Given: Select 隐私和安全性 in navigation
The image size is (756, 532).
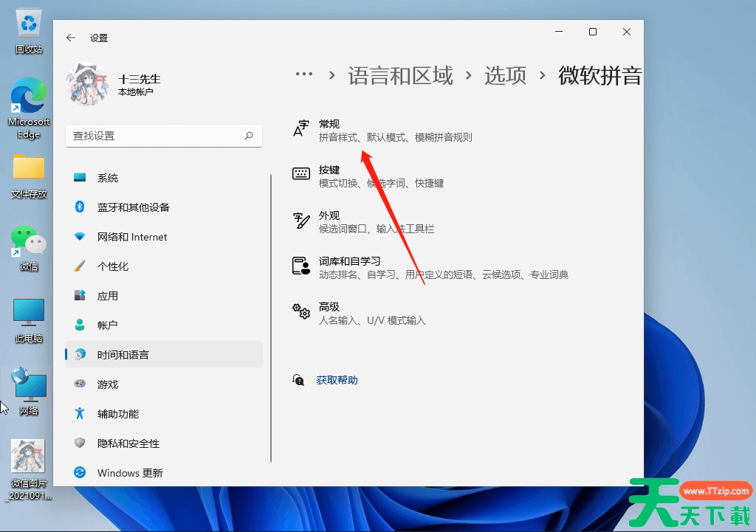Looking at the screenshot, I should click(164, 443).
